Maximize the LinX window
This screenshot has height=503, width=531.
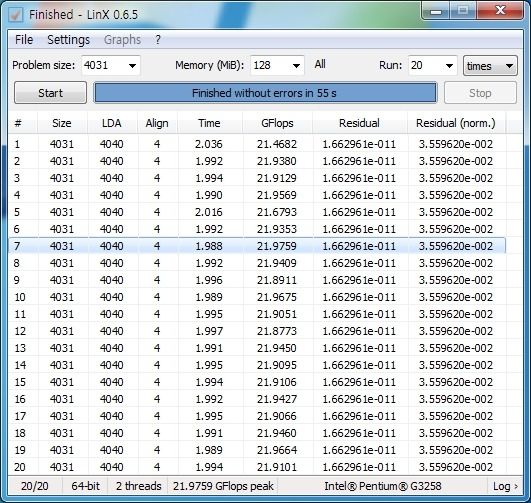pyautogui.click(x=463, y=11)
